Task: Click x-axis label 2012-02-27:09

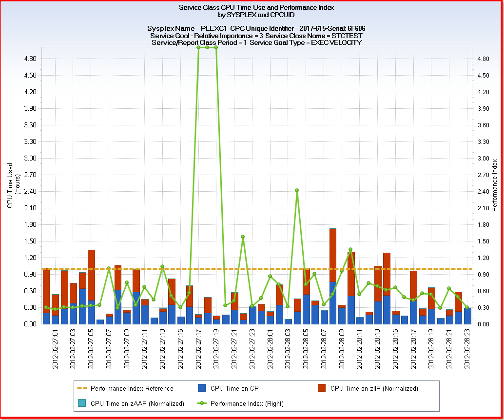Action: click(x=127, y=349)
